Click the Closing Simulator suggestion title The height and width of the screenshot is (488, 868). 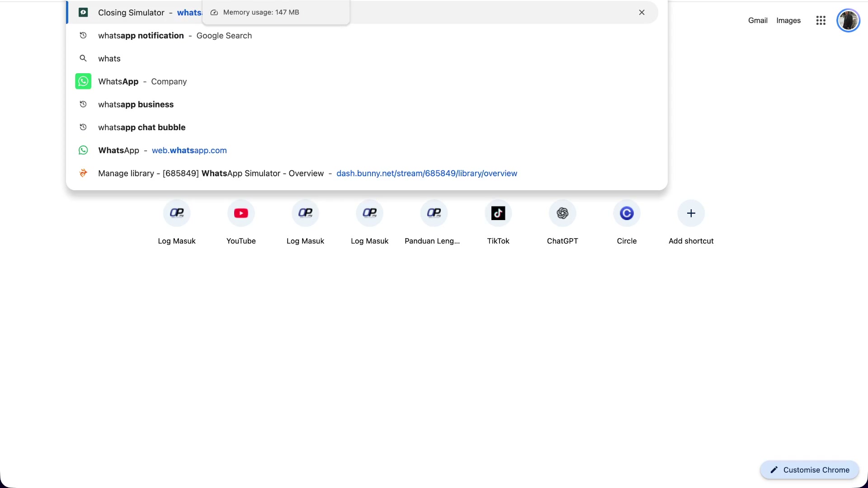[x=131, y=13]
